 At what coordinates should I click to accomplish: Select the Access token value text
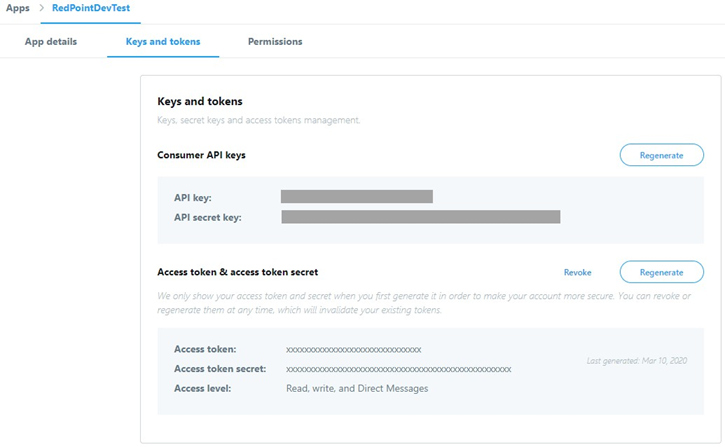[353, 350]
